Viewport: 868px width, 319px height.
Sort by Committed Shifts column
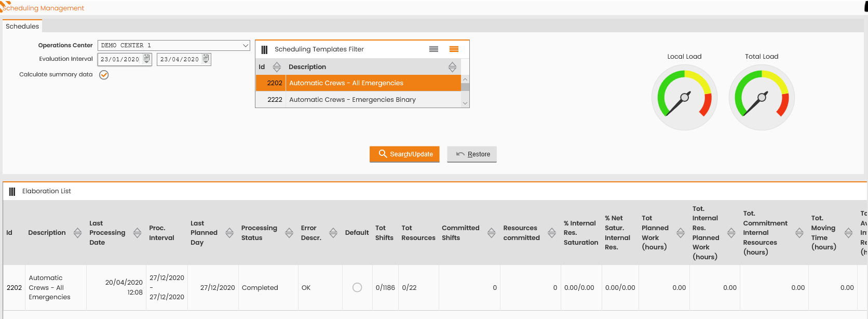pyautogui.click(x=491, y=233)
